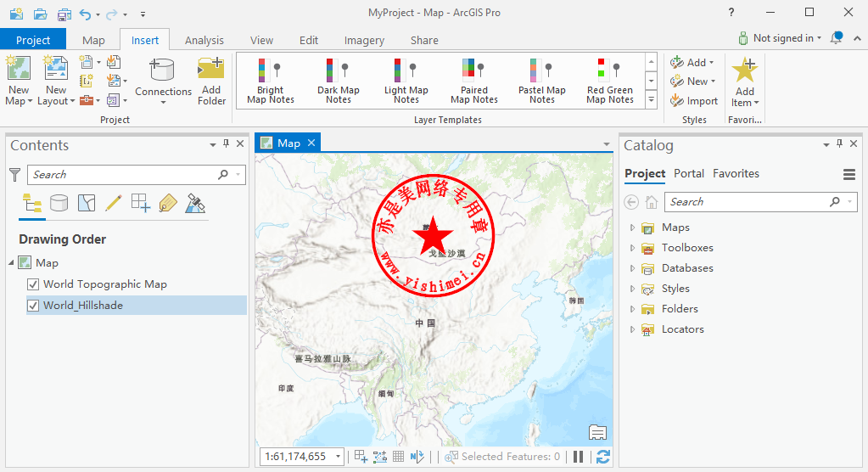
Task: Click the Contents filter funnel icon
Action: [15, 175]
